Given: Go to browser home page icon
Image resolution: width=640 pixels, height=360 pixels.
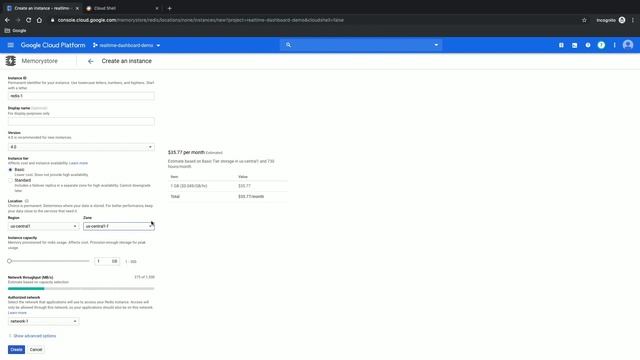Looking at the screenshot, I should tap(39, 20).
